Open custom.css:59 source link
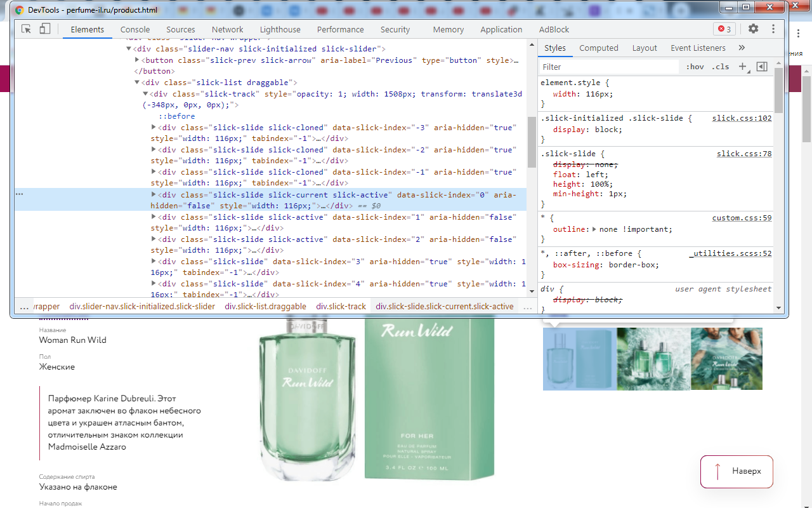812x508 pixels. pyautogui.click(x=742, y=218)
